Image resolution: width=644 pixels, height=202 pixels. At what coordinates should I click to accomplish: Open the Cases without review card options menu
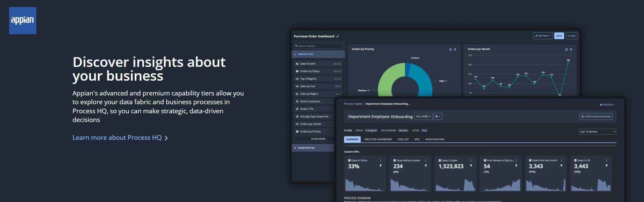(x=426, y=160)
